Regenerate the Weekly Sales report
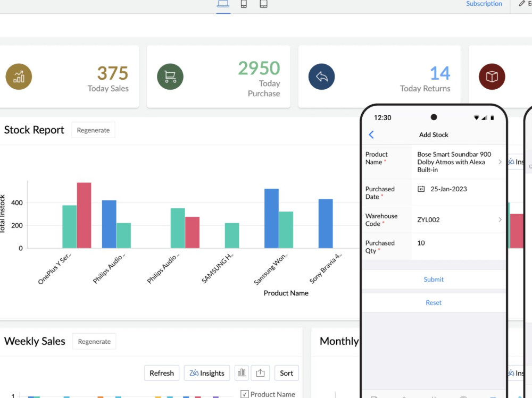Viewport: 532px width, 398px height. point(94,341)
